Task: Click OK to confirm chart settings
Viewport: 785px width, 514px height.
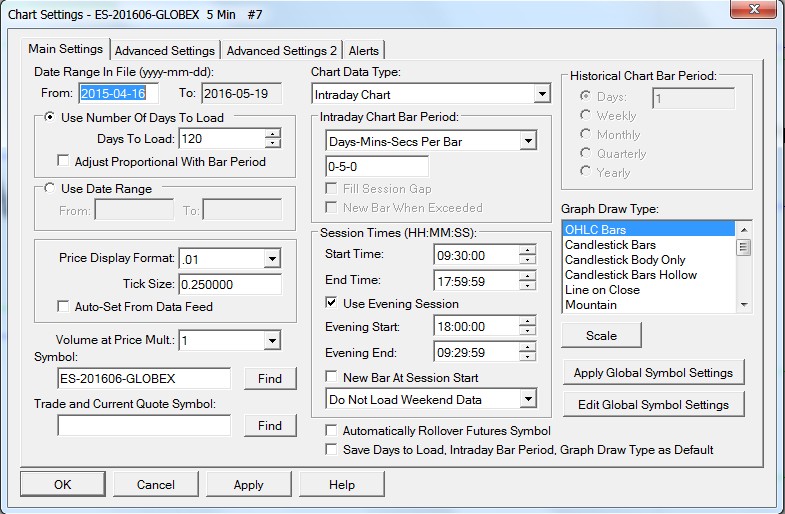Action: click(63, 484)
